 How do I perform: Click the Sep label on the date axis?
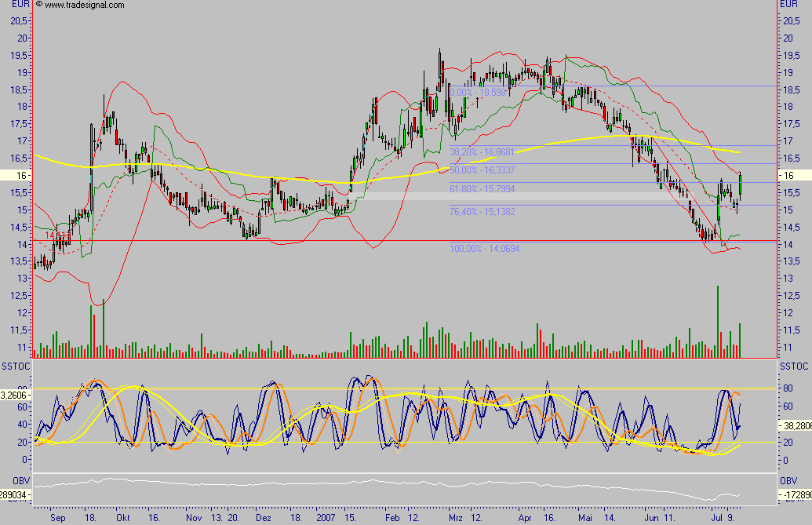(x=56, y=518)
